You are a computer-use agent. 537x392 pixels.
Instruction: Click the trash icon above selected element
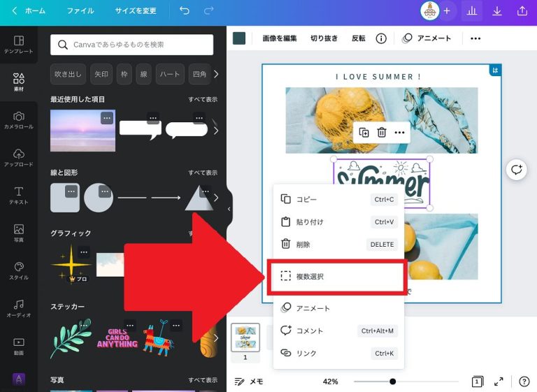[x=382, y=132]
